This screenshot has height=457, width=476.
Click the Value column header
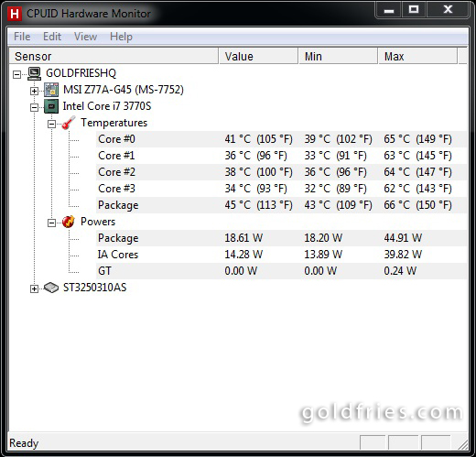[x=258, y=56]
